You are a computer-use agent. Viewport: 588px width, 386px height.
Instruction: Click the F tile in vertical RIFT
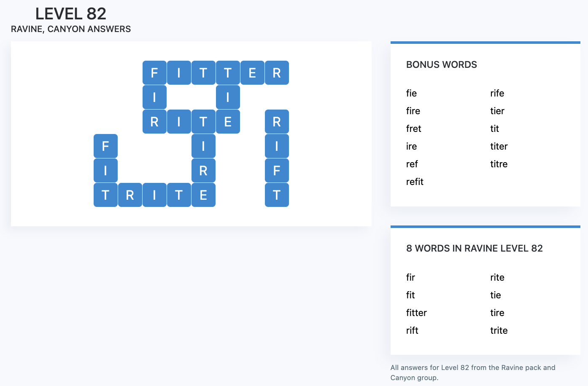[277, 171]
